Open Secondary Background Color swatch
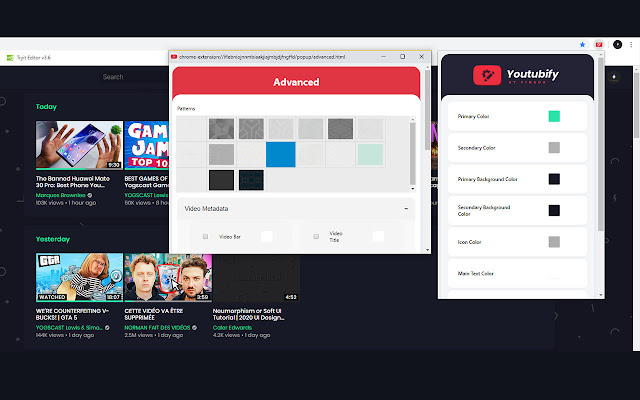 (554, 211)
